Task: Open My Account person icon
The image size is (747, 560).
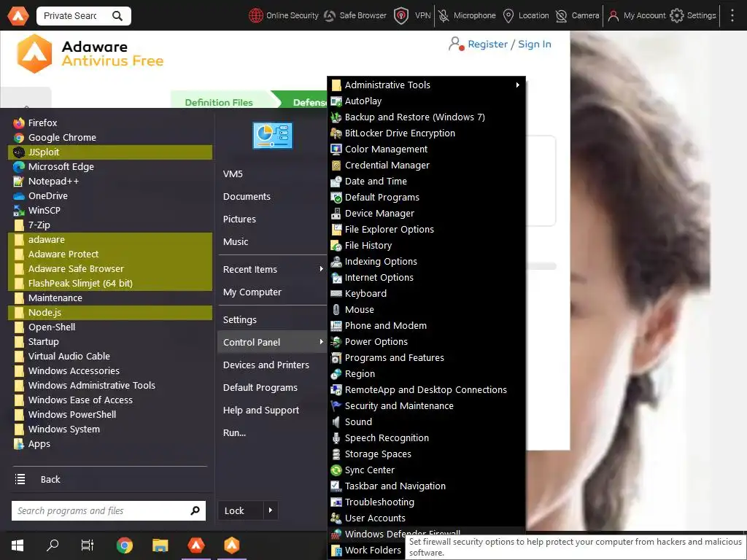Action: (x=613, y=16)
